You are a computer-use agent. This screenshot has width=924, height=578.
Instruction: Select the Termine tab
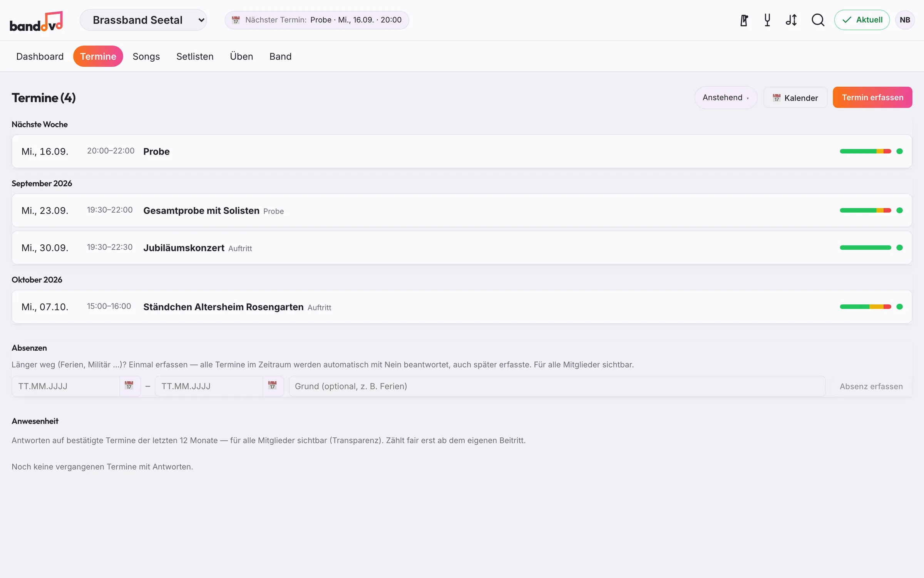coord(98,56)
